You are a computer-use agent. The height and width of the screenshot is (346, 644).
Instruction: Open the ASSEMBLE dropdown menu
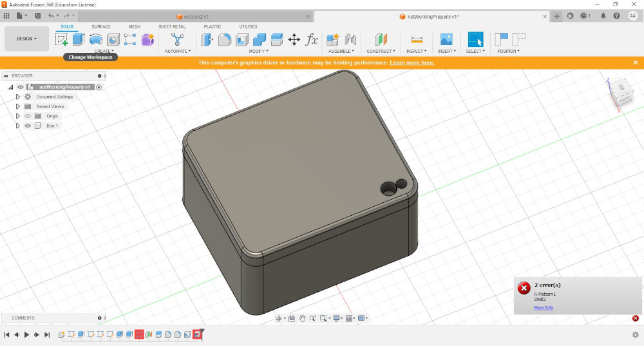point(341,51)
